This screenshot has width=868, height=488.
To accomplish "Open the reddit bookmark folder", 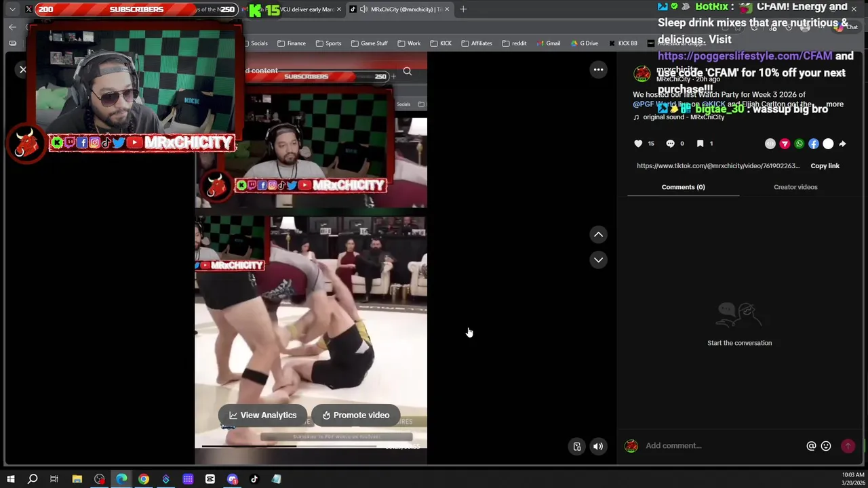I will 514,43.
